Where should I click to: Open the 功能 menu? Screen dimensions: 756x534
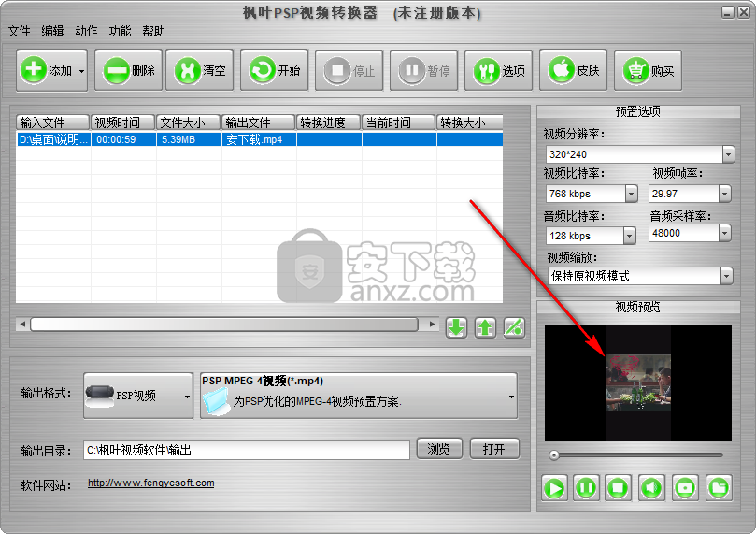tap(120, 32)
